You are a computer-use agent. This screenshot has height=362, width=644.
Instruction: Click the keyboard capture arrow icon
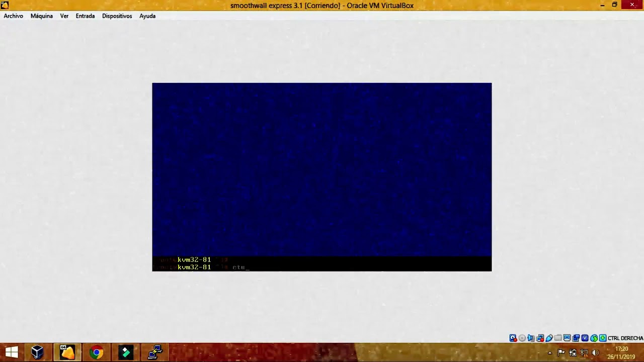pos(603,338)
